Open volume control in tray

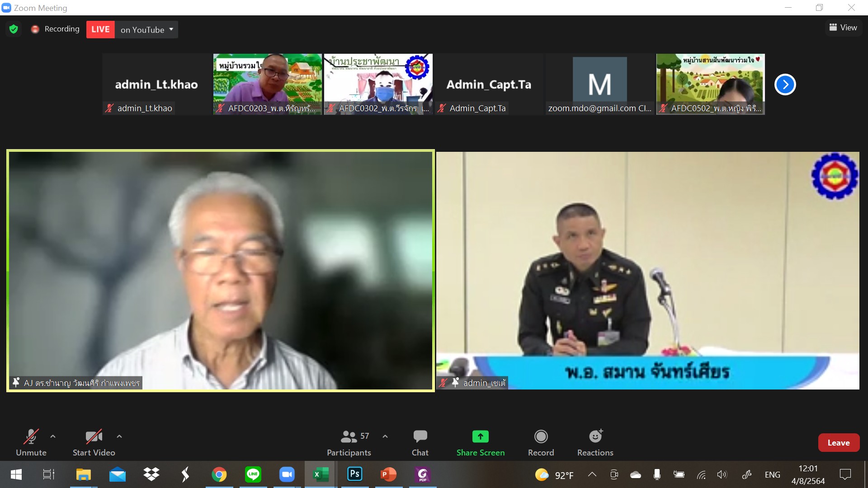[x=722, y=474]
